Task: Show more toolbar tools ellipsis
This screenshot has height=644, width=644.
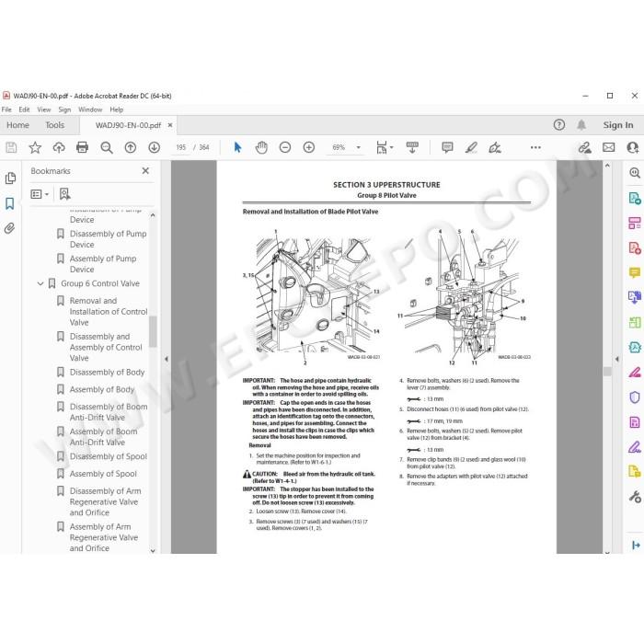Action: [x=535, y=147]
